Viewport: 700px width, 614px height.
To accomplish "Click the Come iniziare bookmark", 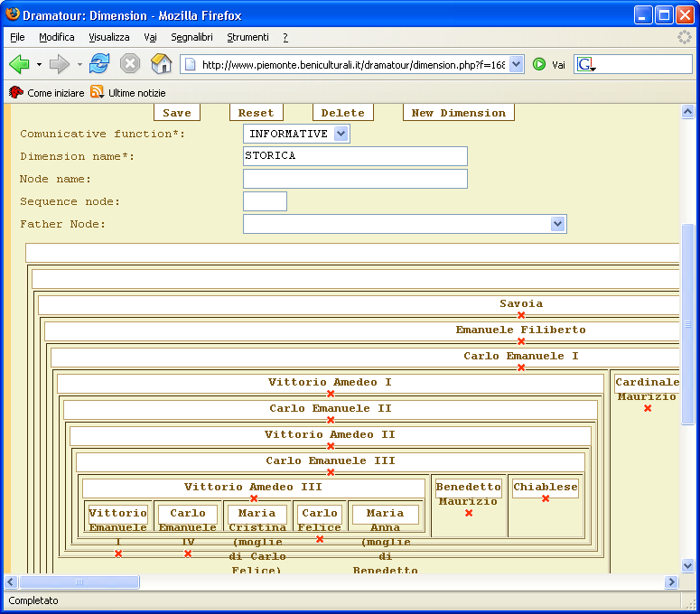I will point(46,93).
